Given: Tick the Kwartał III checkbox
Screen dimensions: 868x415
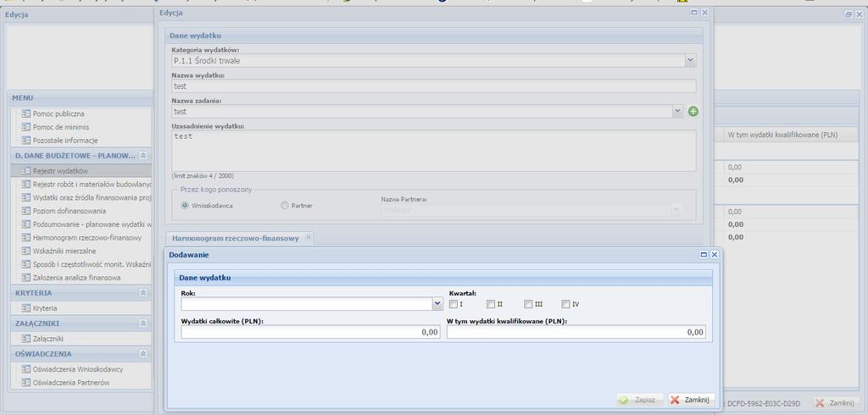Looking at the screenshot, I should [x=528, y=304].
